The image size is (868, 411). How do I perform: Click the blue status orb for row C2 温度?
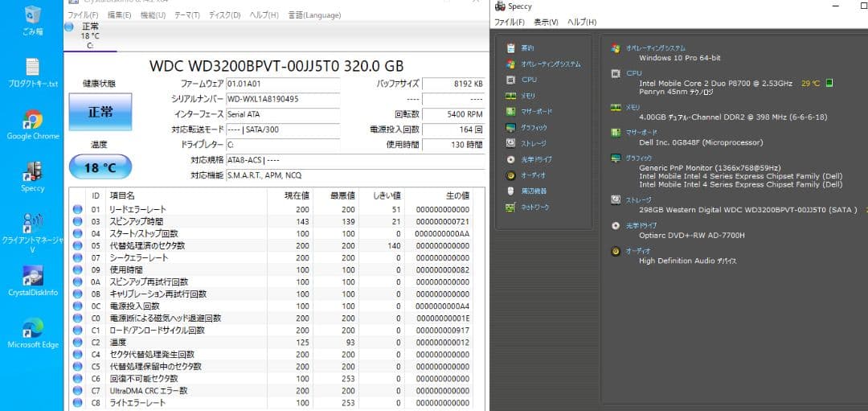tap(77, 343)
